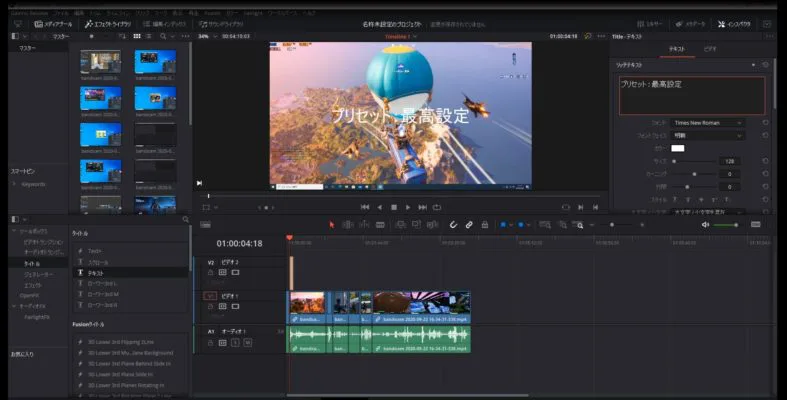
Task: Switch to the ビデオ inspector tab
Action: click(x=710, y=49)
